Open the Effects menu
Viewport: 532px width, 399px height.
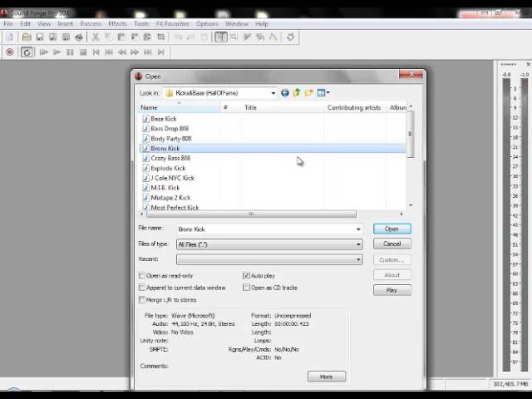point(117,24)
